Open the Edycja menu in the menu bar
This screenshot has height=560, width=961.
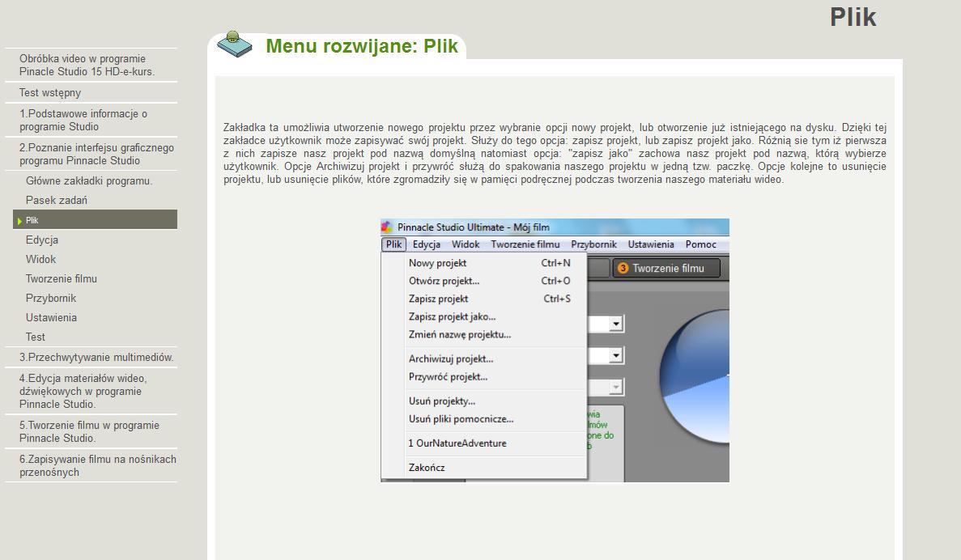(427, 244)
